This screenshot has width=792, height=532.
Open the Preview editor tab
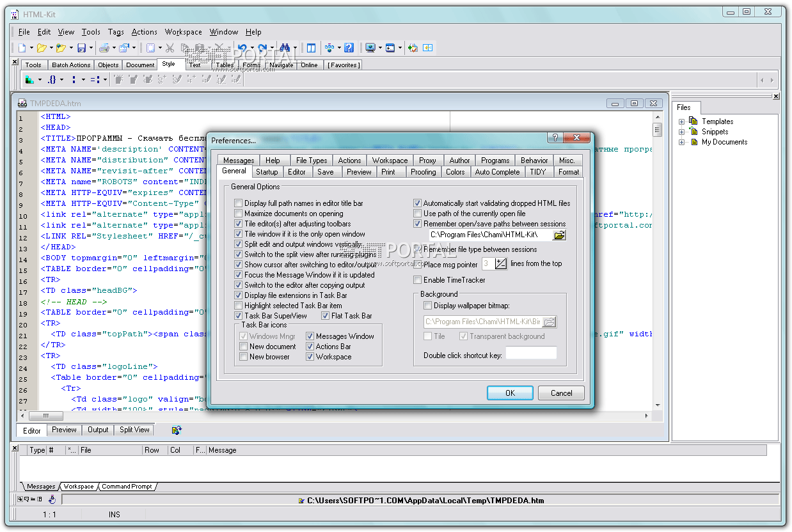[x=64, y=430]
